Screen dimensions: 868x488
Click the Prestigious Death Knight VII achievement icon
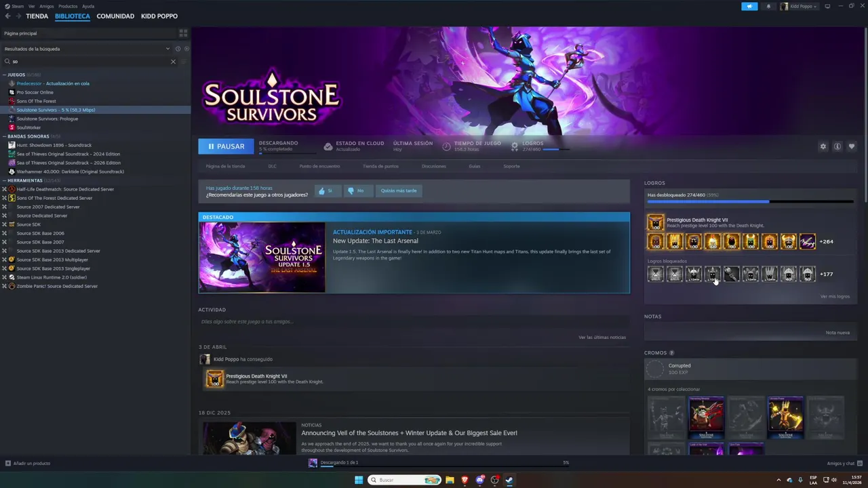click(655, 222)
